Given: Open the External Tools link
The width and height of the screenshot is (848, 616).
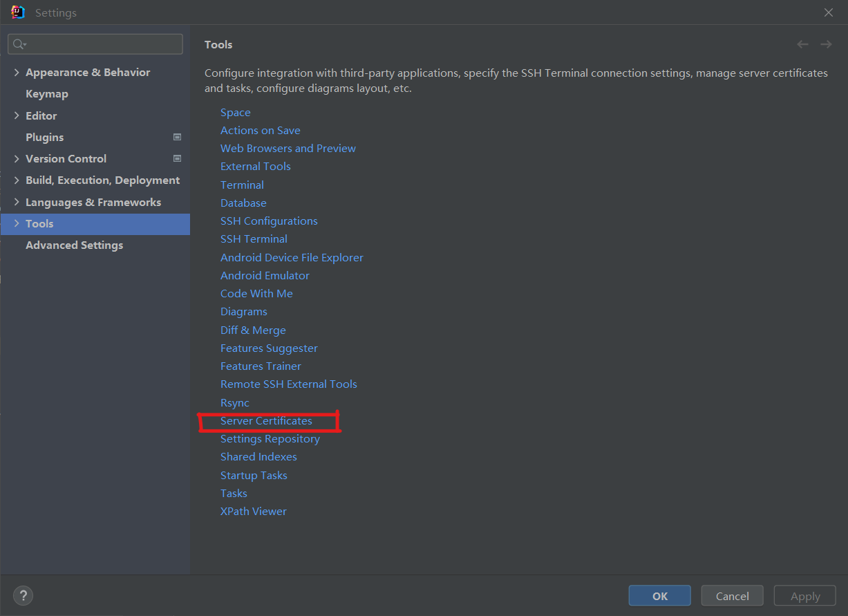Looking at the screenshot, I should coord(256,167).
